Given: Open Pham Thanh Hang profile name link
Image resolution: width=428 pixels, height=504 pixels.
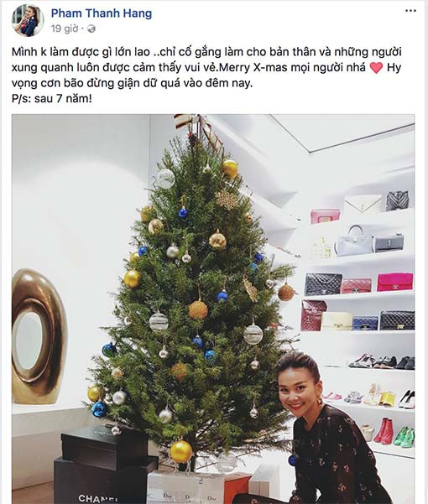Looking at the screenshot, I should [x=102, y=13].
